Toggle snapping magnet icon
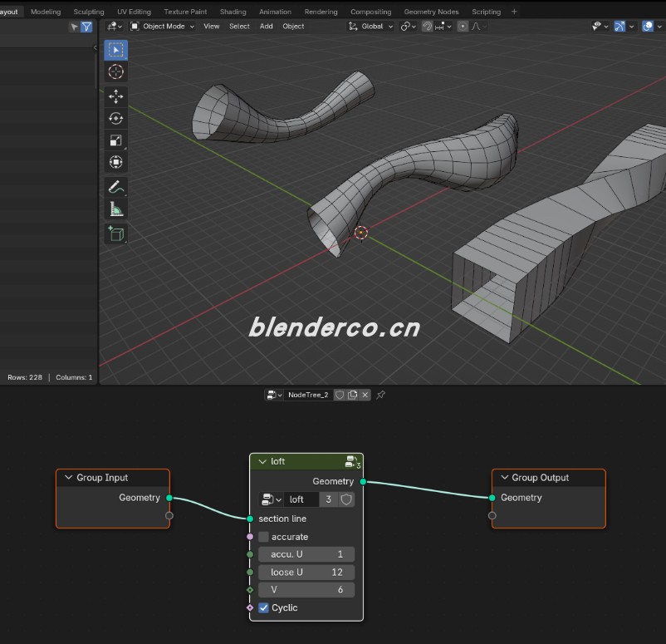666x644 pixels. point(427,27)
